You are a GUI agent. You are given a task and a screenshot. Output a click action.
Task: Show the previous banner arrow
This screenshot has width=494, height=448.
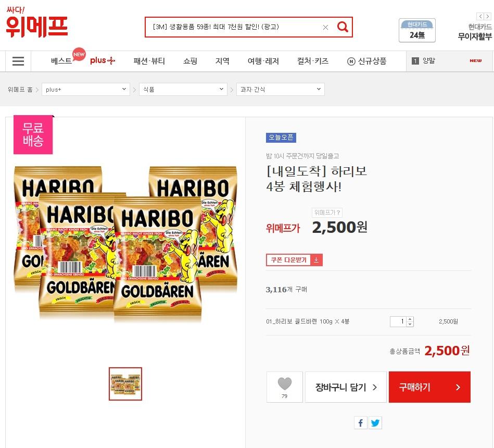480,16
